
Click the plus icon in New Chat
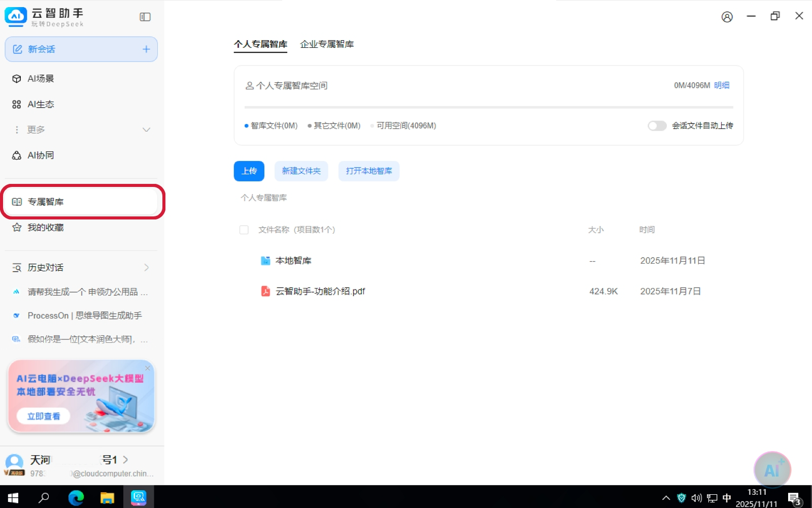[x=146, y=49]
